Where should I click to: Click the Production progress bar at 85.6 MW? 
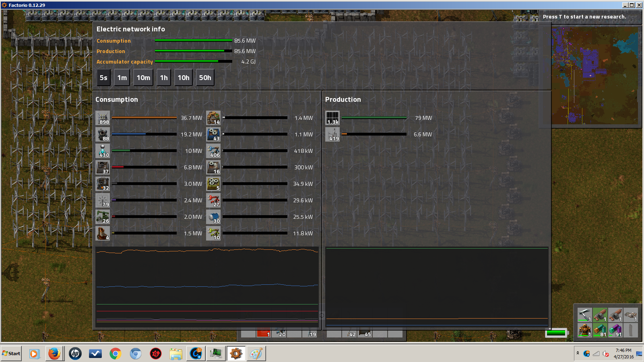pos(194,51)
